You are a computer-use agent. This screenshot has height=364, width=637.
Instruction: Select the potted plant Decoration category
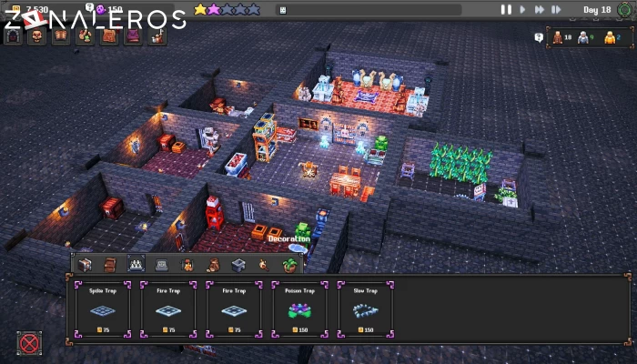289,266
